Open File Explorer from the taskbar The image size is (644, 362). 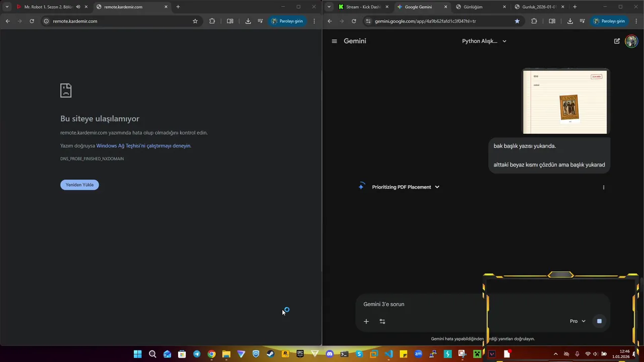[x=226, y=354]
